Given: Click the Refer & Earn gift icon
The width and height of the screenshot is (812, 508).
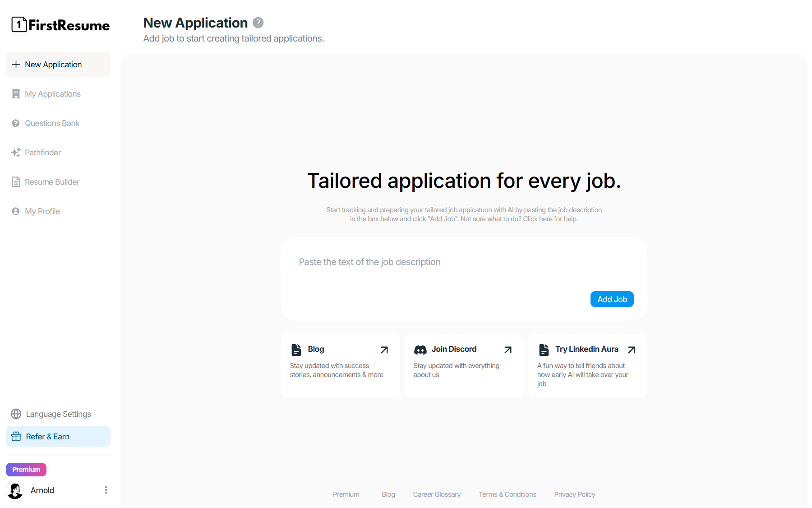Looking at the screenshot, I should 17,436.
